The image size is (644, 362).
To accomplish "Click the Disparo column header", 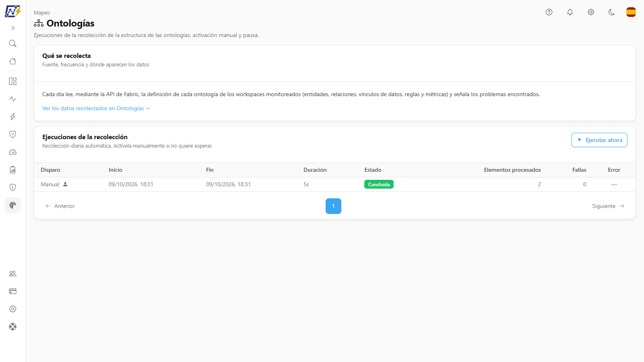I will (50, 170).
